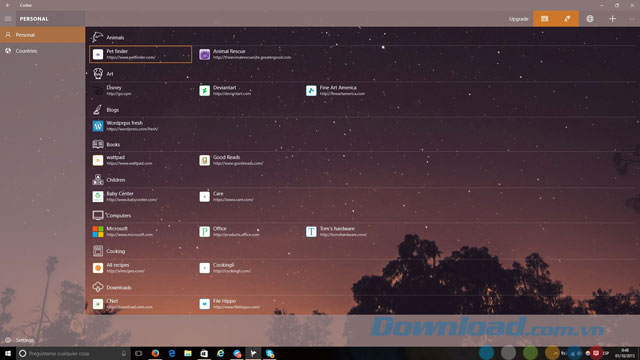Open the Microsoft logo bookmark
This screenshot has width=640, height=360.
(98, 232)
